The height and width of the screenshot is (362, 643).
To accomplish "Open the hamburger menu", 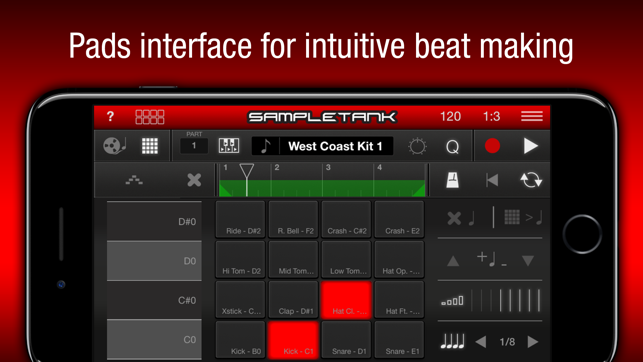I will pyautogui.click(x=531, y=116).
